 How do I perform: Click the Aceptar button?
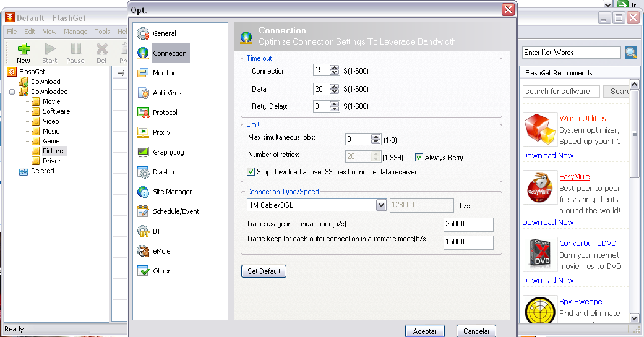[x=424, y=331]
